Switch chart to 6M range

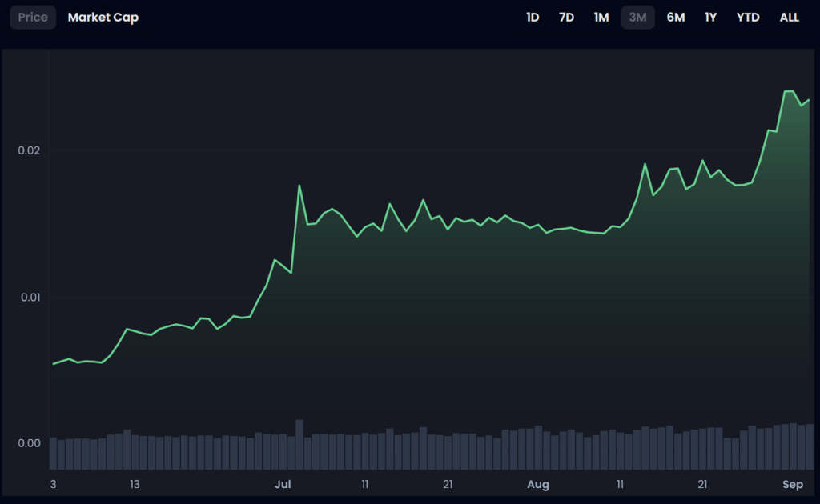[675, 17]
